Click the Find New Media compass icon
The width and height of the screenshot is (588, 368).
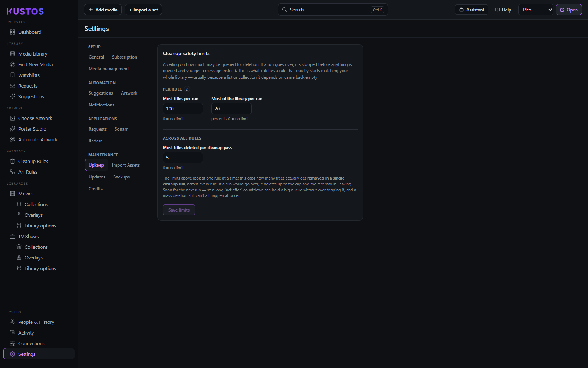point(12,64)
